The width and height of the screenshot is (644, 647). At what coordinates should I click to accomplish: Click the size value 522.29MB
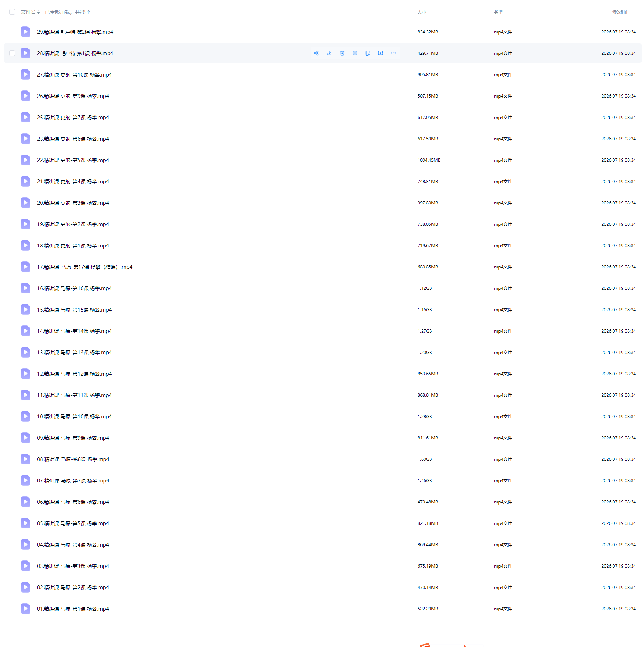[x=428, y=609]
